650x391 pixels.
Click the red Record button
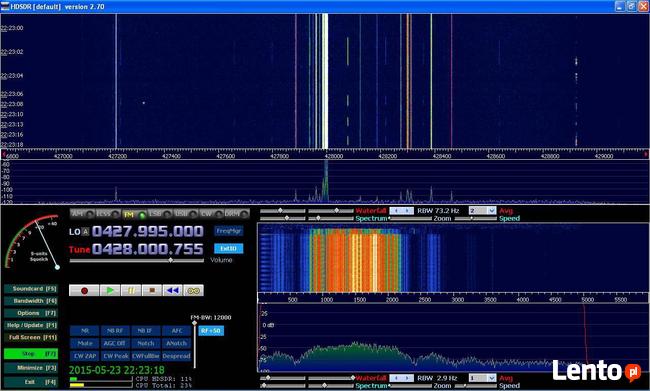(84, 290)
